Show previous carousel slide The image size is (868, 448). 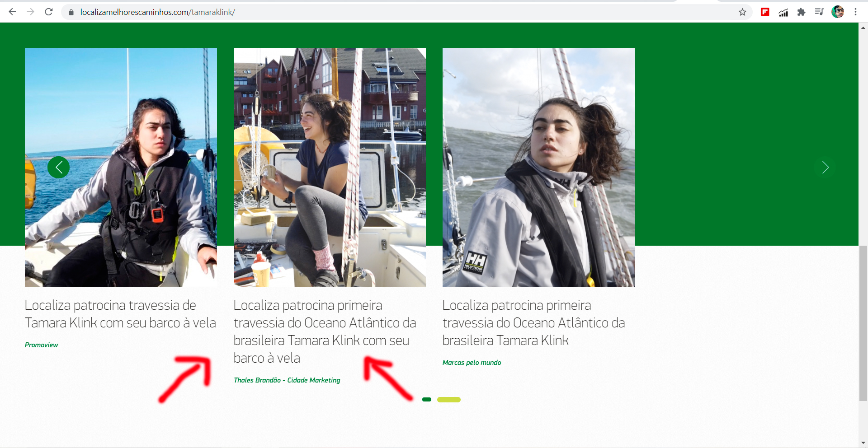coord(59,168)
